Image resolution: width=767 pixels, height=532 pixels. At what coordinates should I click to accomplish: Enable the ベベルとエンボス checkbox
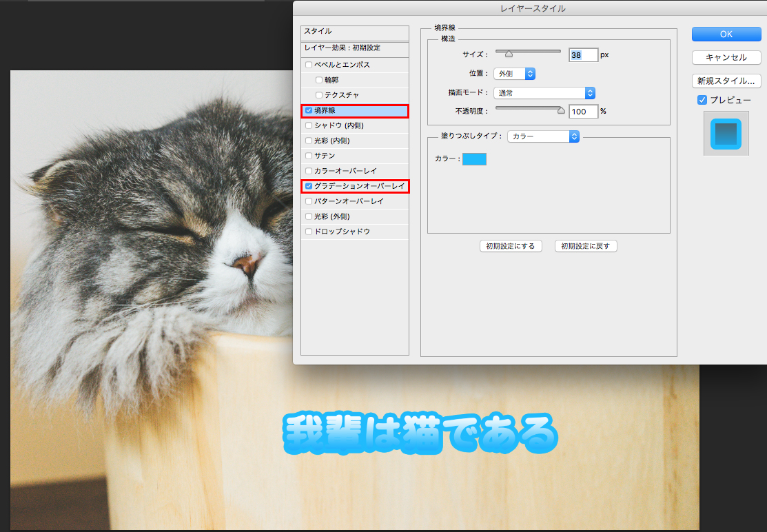[x=309, y=65]
